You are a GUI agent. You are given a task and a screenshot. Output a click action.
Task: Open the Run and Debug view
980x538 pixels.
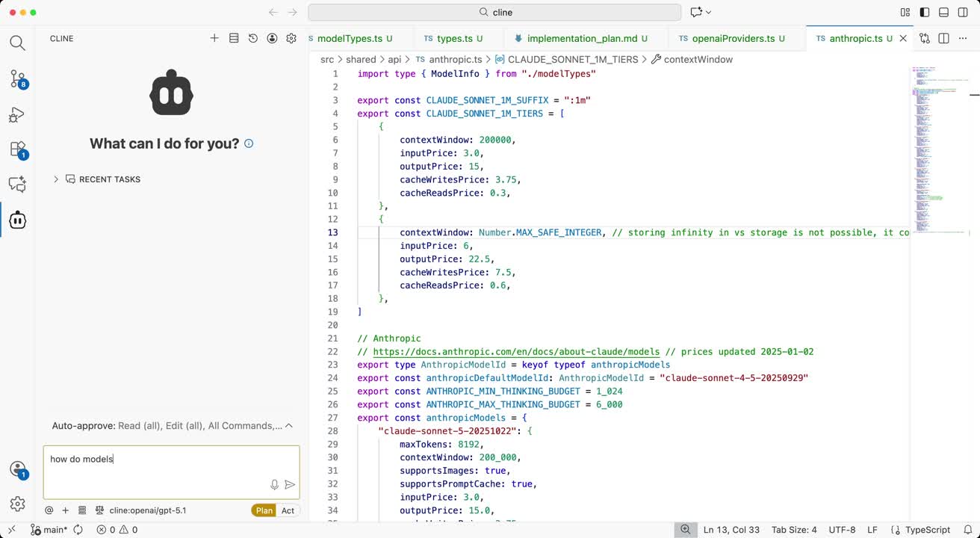tap(18, 114)
